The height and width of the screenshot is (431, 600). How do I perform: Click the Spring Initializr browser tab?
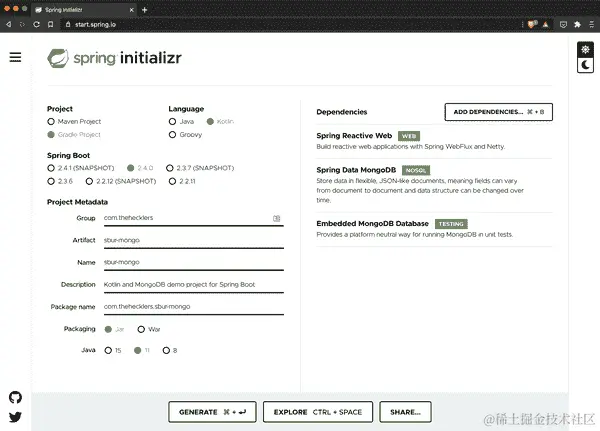84,10
